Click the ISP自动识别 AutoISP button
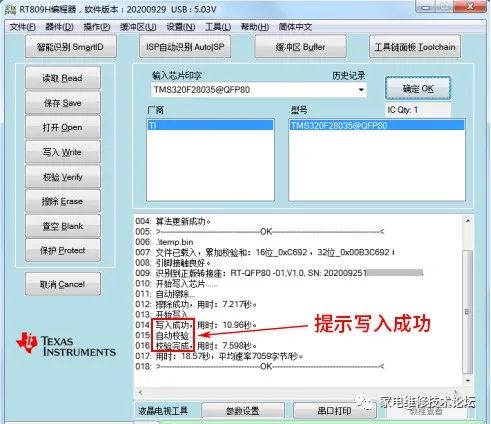The image size is (491, 424). pyautogui.click(x=185, y=47)
